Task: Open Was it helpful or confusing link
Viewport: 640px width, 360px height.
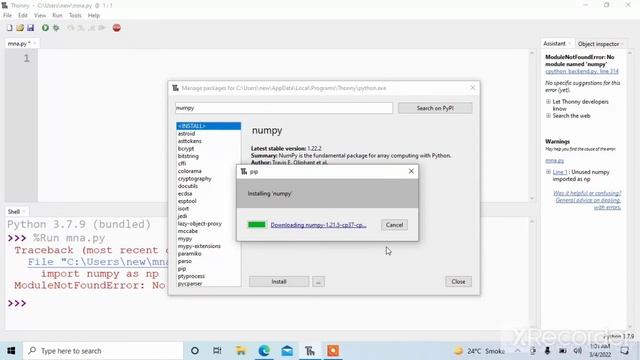Action: 587,193
